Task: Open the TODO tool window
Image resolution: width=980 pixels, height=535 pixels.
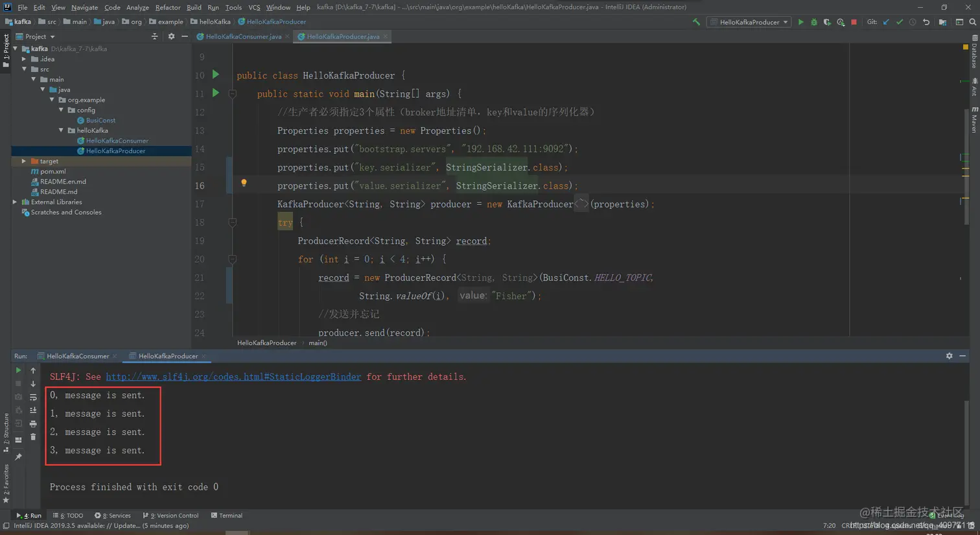Action: click(x=68, y=516)
